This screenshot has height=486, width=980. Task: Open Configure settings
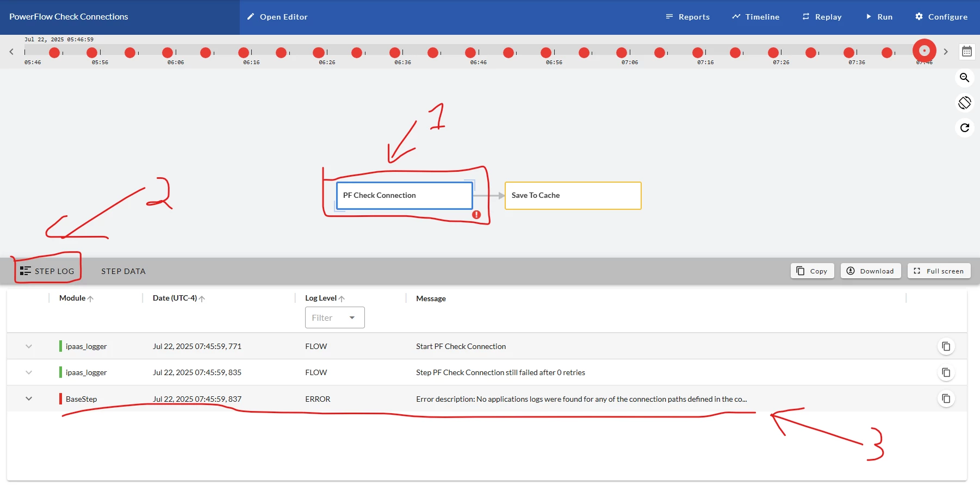coord(941,17)
